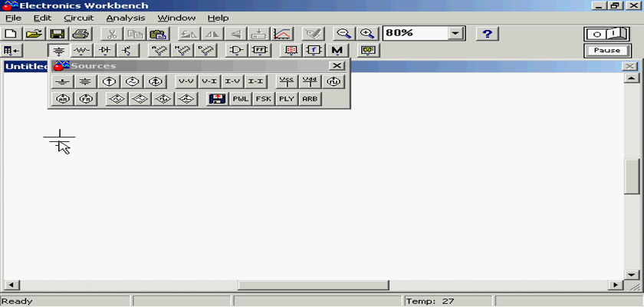Screen dimensions: 644x307
Task: Open the Circuit menu
Action: click(x=79, y=18)
